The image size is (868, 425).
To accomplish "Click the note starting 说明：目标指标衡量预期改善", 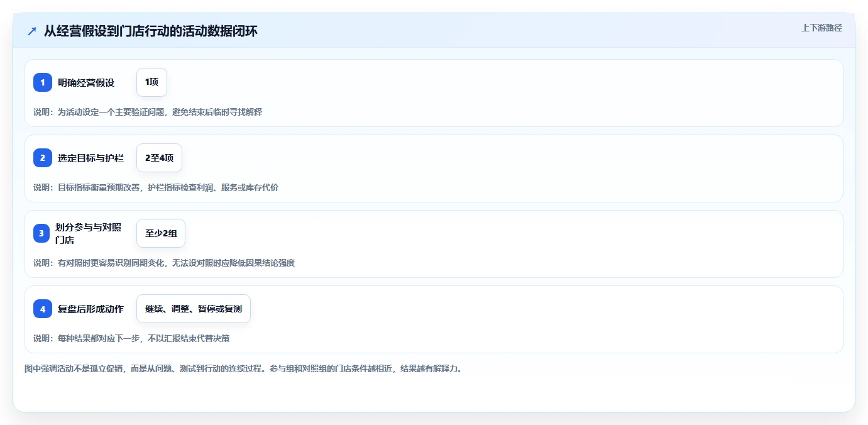I will click(156, 187).
